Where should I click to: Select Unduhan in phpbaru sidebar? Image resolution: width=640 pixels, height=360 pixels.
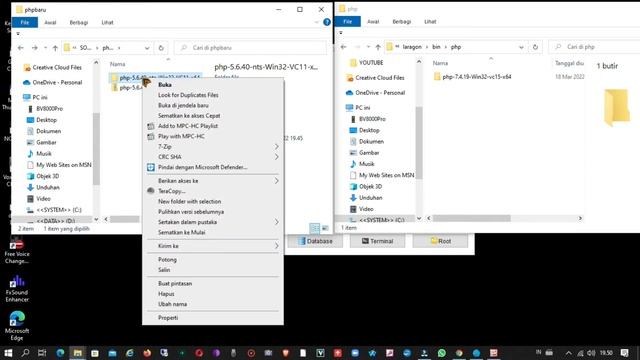tap(43, 187)
